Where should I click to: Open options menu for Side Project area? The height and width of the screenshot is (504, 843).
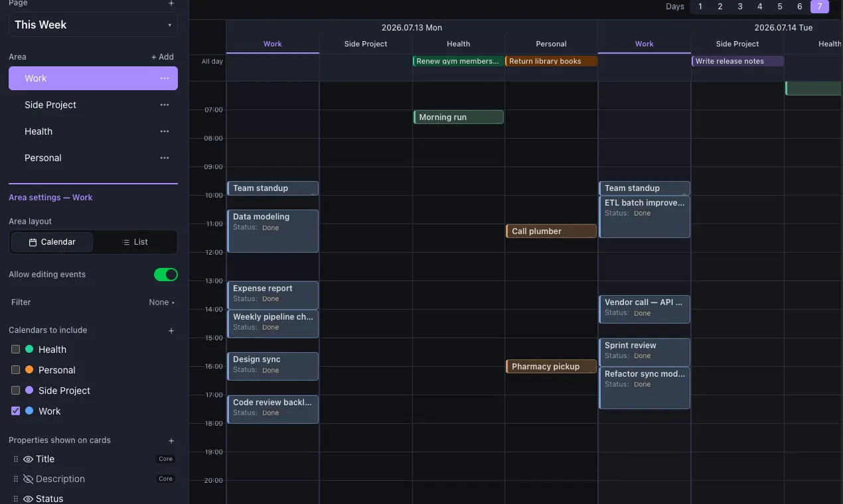[165, 105]
